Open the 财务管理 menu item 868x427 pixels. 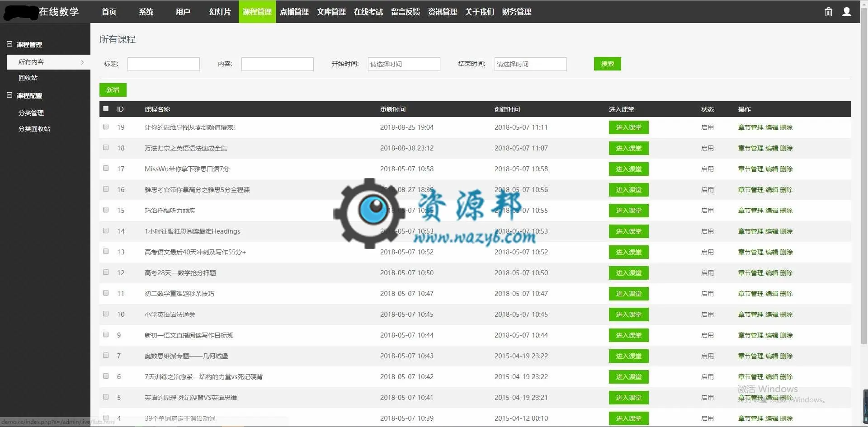(517, 12)
